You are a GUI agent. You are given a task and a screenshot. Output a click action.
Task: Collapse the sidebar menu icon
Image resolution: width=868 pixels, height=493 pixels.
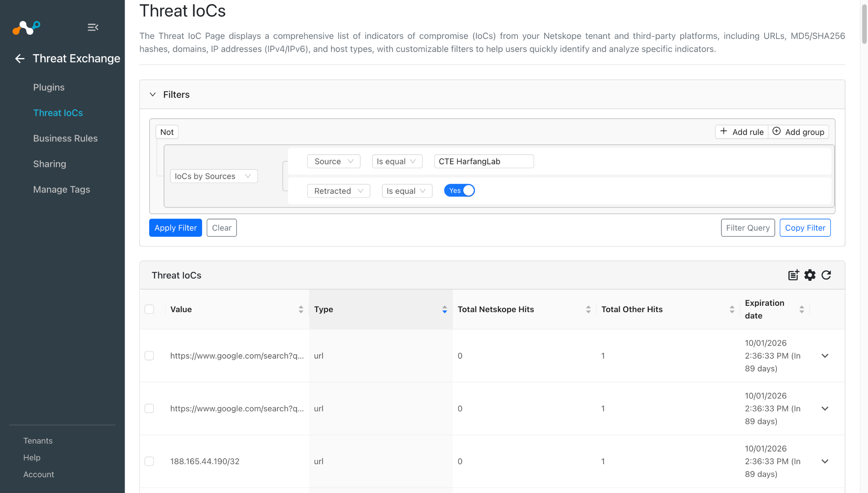(93, 28)
